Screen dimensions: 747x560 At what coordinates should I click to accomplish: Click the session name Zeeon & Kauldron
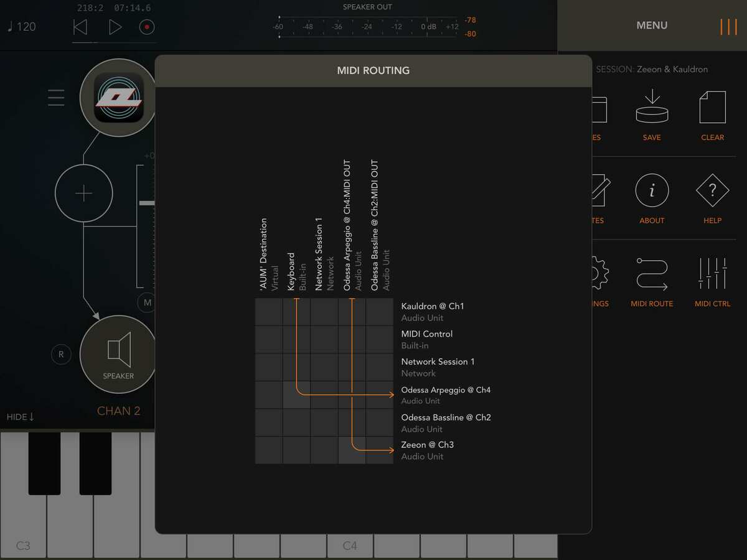(672, 69)
